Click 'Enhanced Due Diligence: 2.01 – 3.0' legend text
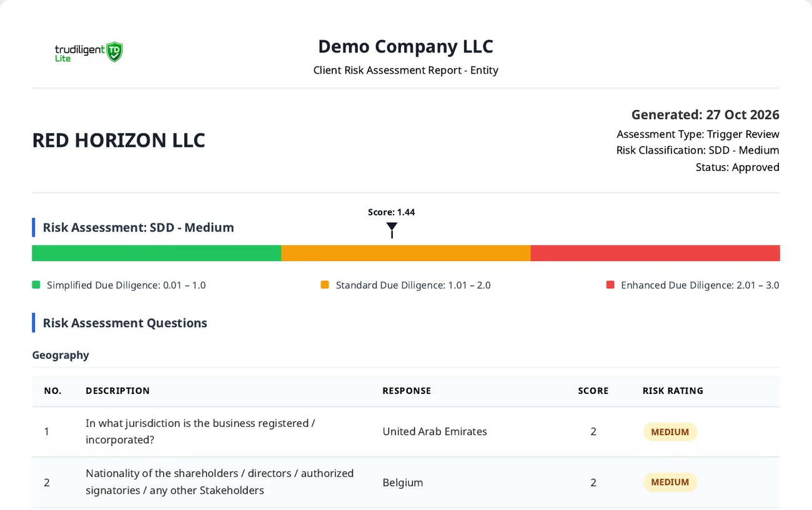 (x=700, y=285)
